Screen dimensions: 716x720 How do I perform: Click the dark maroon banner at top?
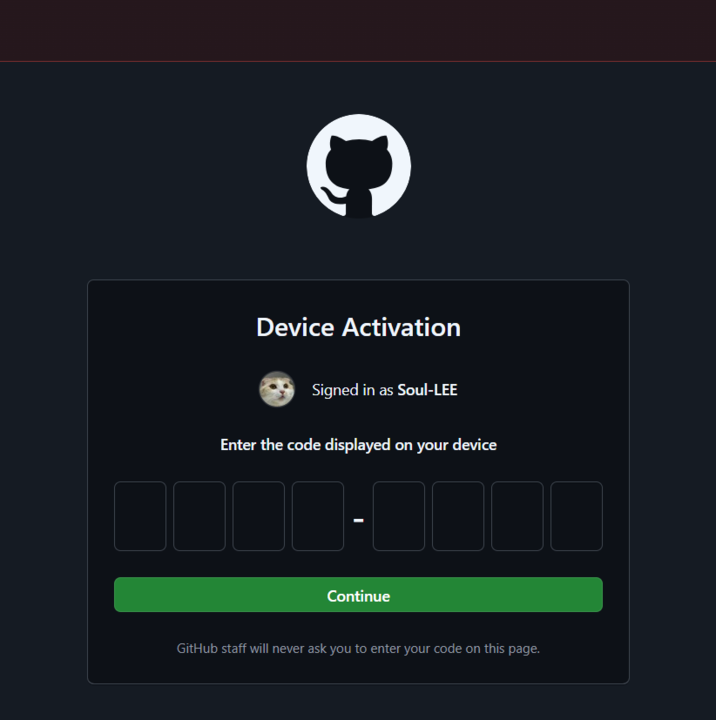[358, 30]
